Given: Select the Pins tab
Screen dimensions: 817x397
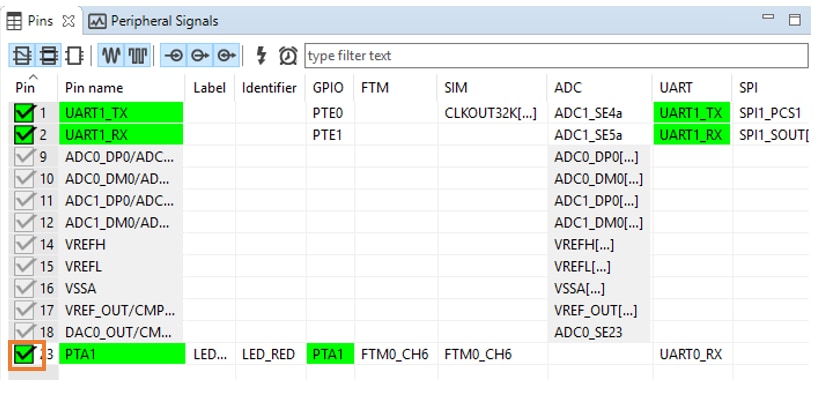Looking at the screenshot, I should coord(40,21).
